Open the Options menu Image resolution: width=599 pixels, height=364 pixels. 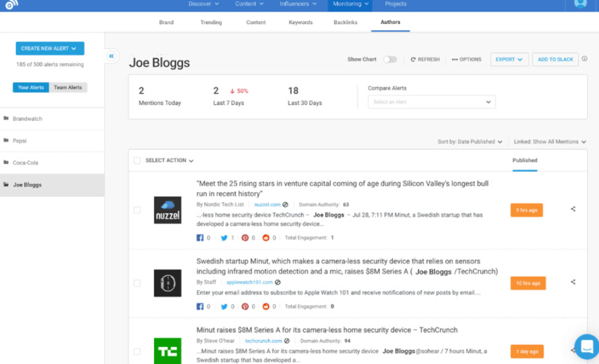click(467, 59)
